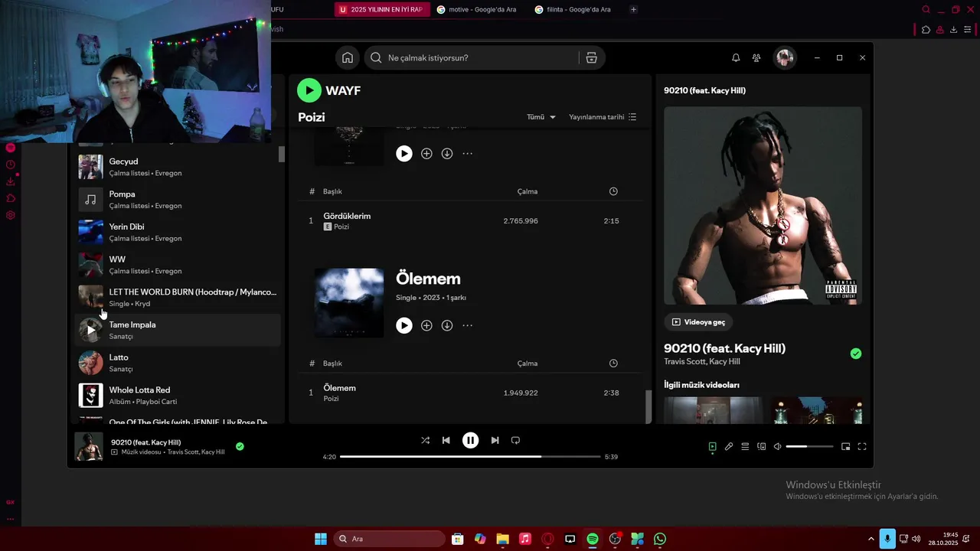Play the single above Gördüklerim track

pyautogui.click(x=404, y=153)
